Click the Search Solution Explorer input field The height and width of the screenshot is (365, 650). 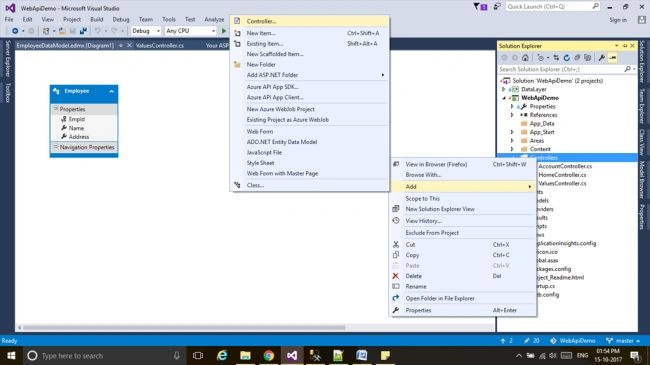coord(561,69)
